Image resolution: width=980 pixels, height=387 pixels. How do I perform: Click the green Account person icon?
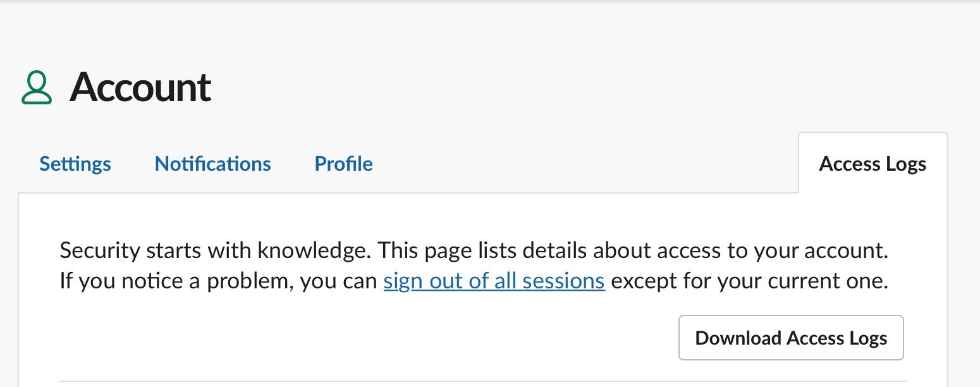[36, 88]
